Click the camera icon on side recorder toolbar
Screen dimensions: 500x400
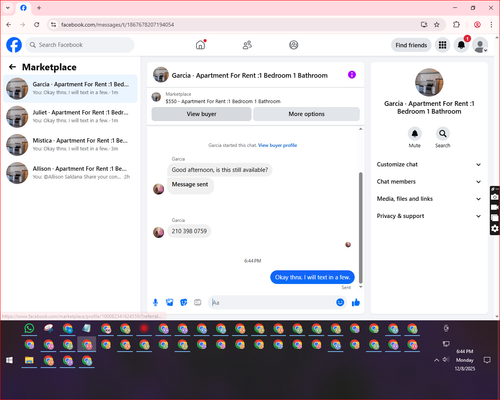(x=495, y=197)
